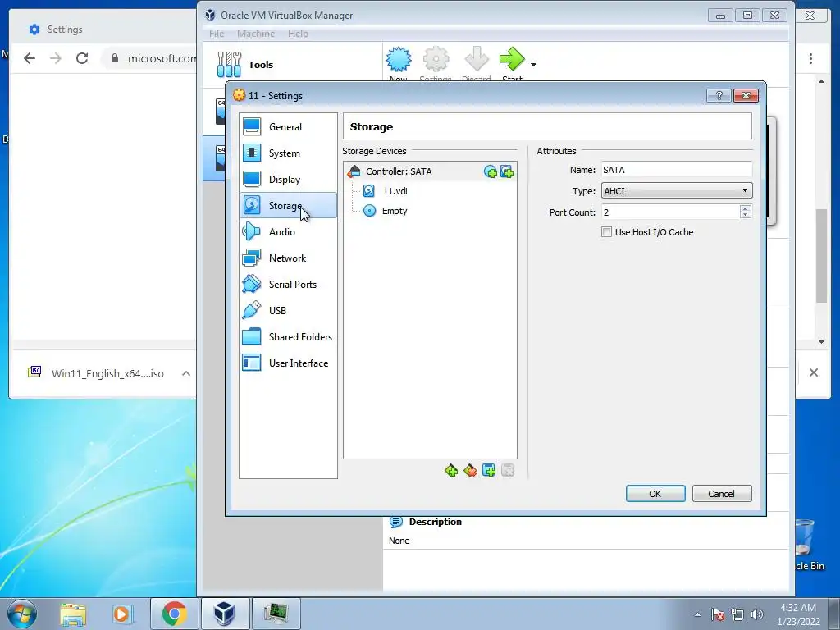
Task: Click the green Start arrow icon
Action: (512, 60)
